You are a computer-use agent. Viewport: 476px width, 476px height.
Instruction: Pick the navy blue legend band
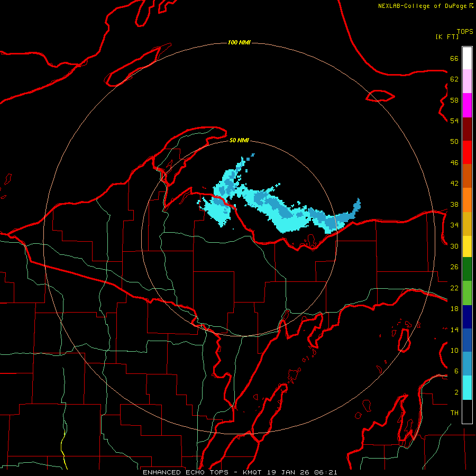(467, 317)
